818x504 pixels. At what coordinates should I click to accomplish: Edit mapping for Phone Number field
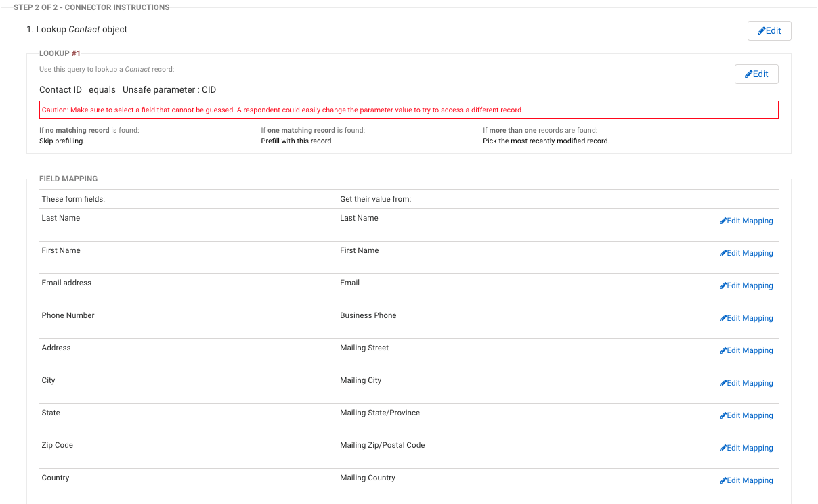click(746, 318)
